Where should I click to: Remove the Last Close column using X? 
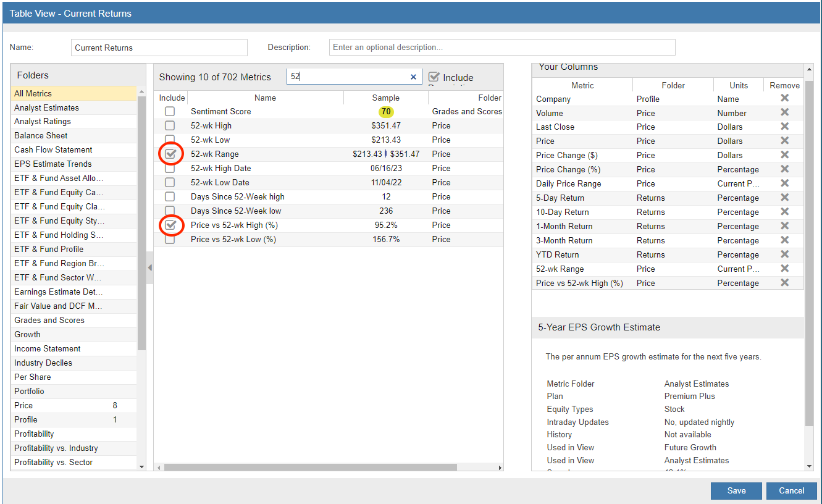(784, 127)
